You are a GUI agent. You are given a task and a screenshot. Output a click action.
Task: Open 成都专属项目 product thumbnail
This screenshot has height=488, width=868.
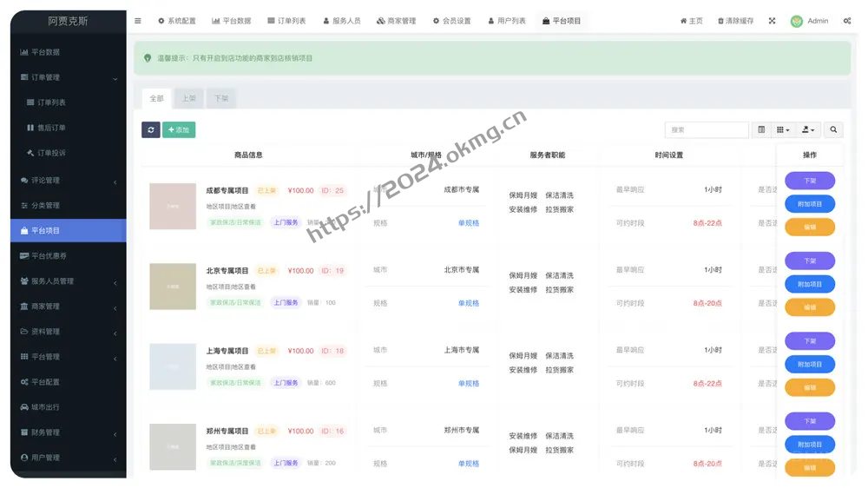[173, 206]
